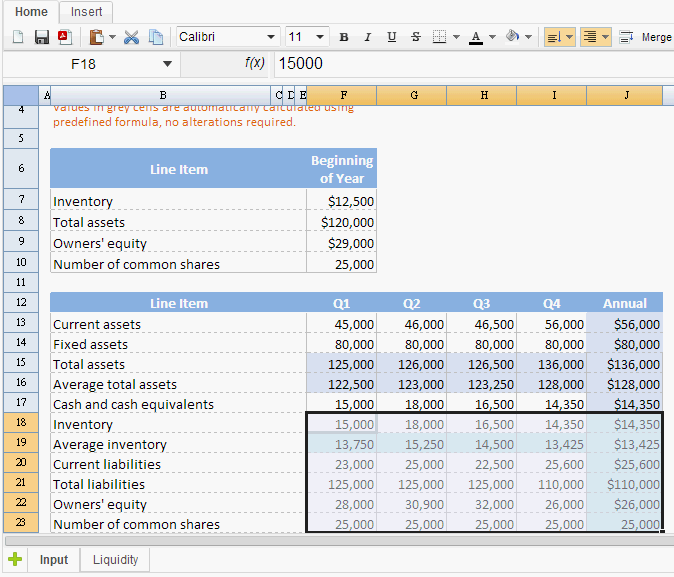
Task: Click the Q3 Average total assets 123,250
Action: pyautogui.click(x=482, y=384)
